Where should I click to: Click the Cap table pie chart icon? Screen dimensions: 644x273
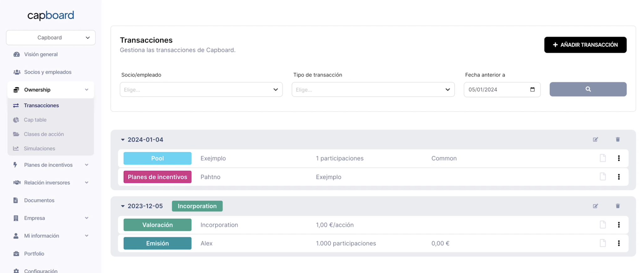pos(16,120)
